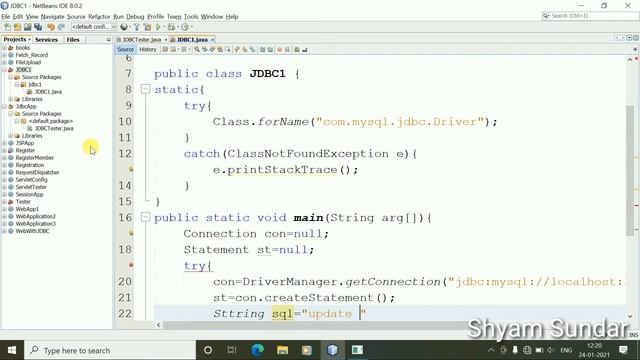
Task: Open the File menu
Action: tap(6, 17)
